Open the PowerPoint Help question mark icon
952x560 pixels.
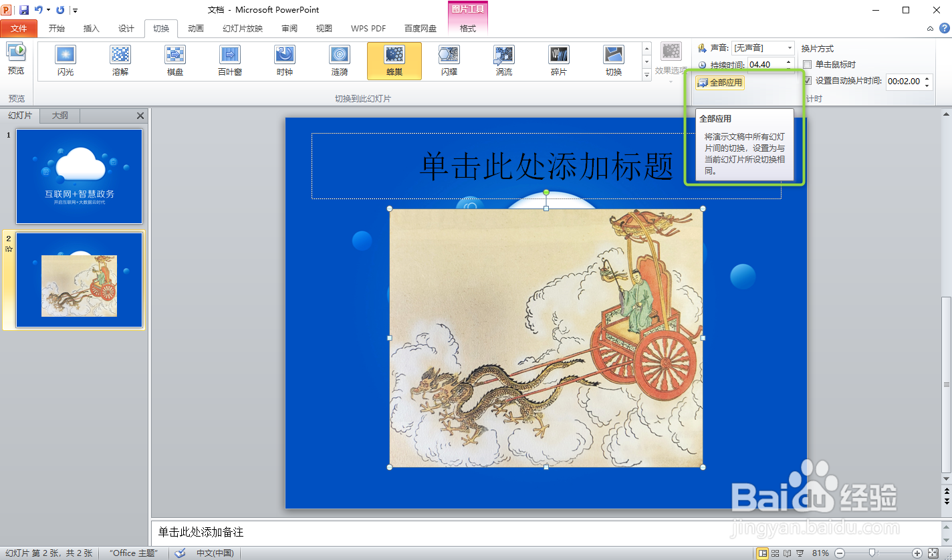945,28
